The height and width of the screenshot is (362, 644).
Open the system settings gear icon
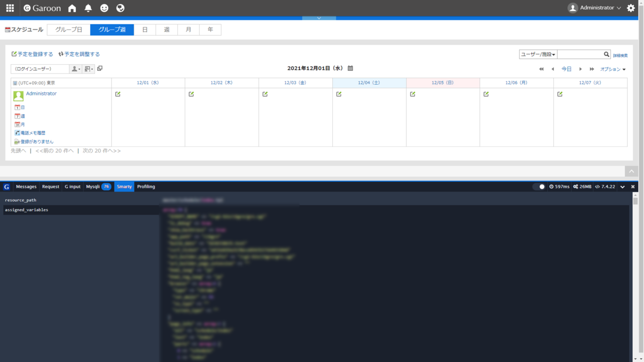click(631, 8)
